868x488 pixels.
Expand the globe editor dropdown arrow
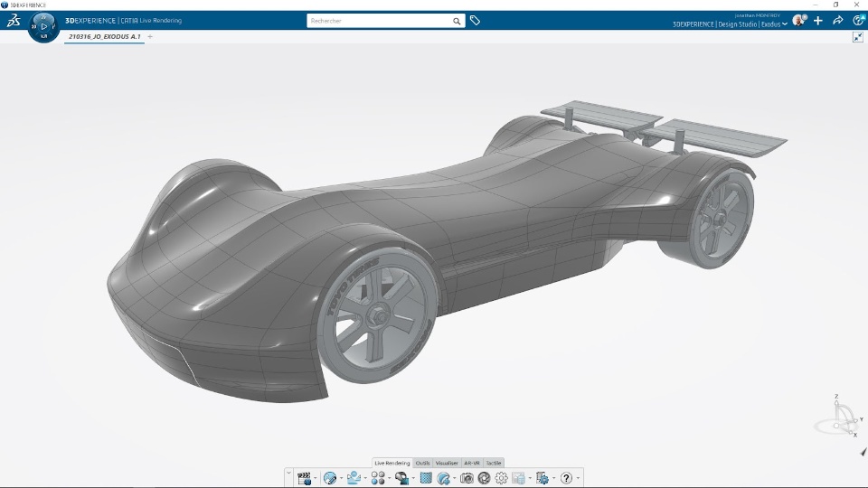tap(341, 478)
